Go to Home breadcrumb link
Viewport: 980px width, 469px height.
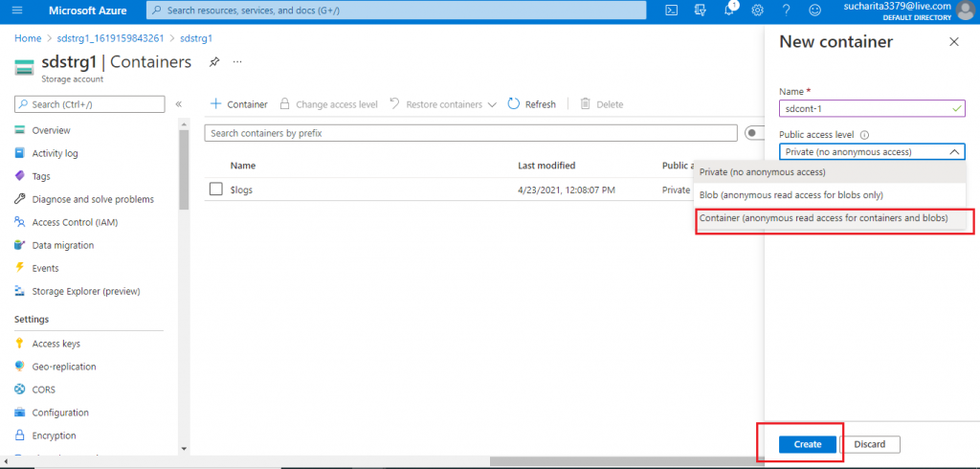pos(28,38)
